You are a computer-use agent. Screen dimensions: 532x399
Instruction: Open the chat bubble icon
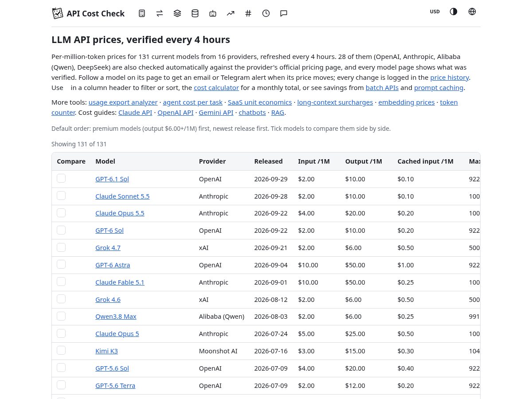[x=284, y=13]
